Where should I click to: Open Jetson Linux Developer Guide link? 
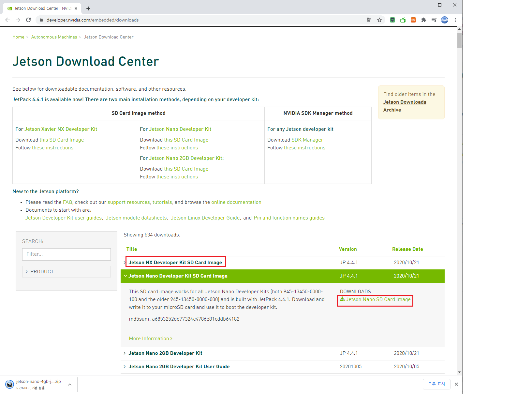point(205,218)
